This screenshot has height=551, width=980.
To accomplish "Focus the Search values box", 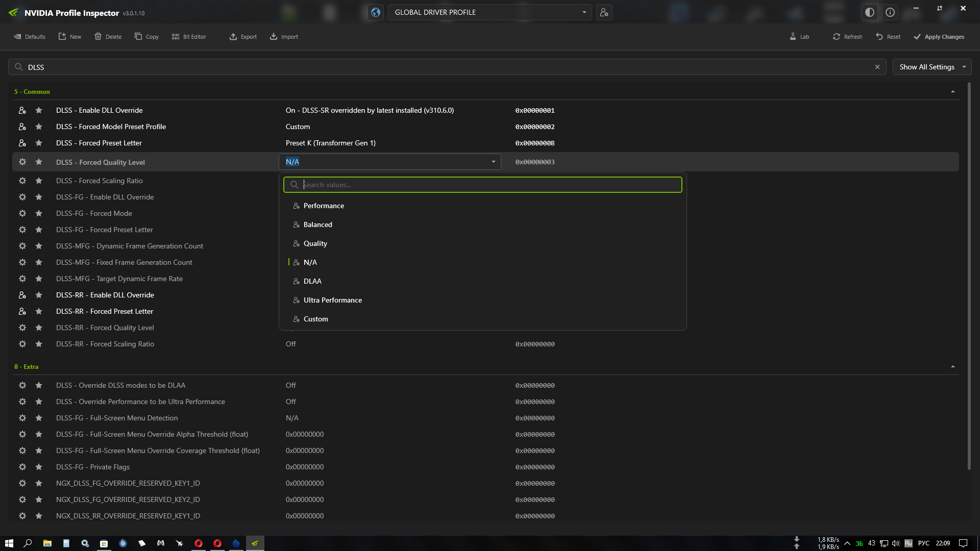I will pyautogui.click(x=483, y=185).
